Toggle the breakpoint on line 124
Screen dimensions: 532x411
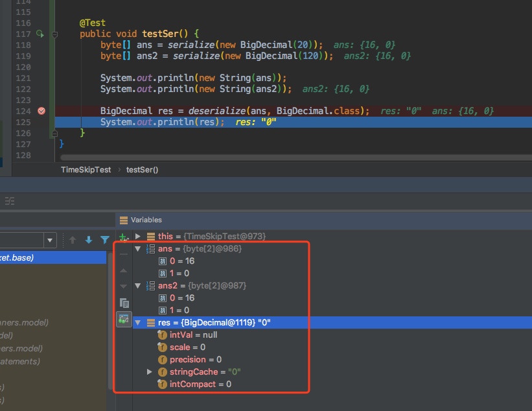pos(41,111)
